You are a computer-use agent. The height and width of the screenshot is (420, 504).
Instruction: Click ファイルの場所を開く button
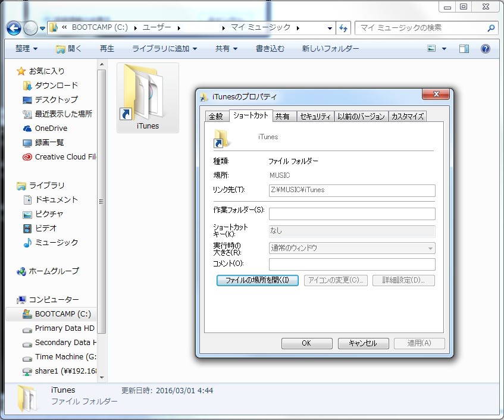[x=258, y=280]
